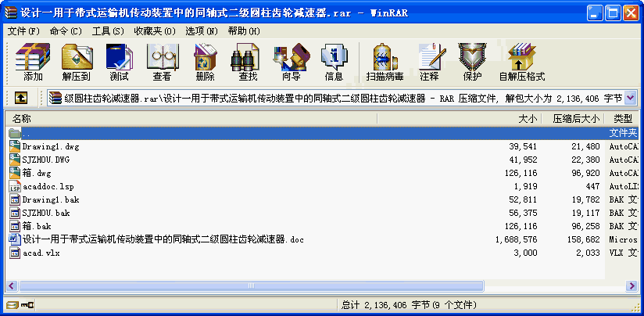Open the 查找 (Find) binoculars tool
This screenshot has width=644, height=316.
coord(248,62)
